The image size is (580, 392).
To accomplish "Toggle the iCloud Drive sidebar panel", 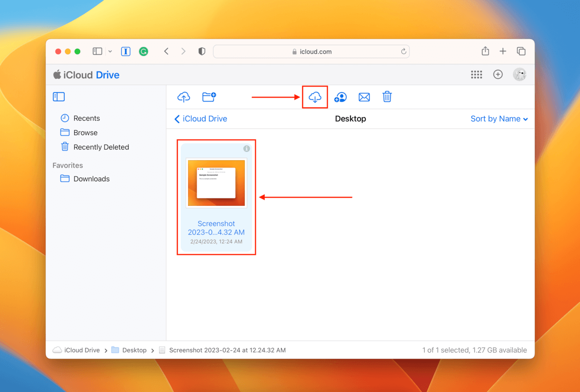I will [58, 97].
